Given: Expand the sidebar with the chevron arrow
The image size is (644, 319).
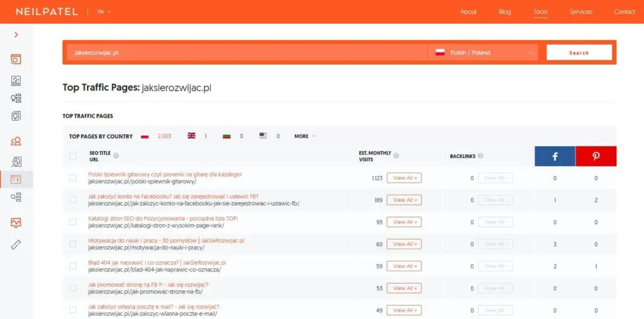Looking at the screenshot, I should click(16, 35).
